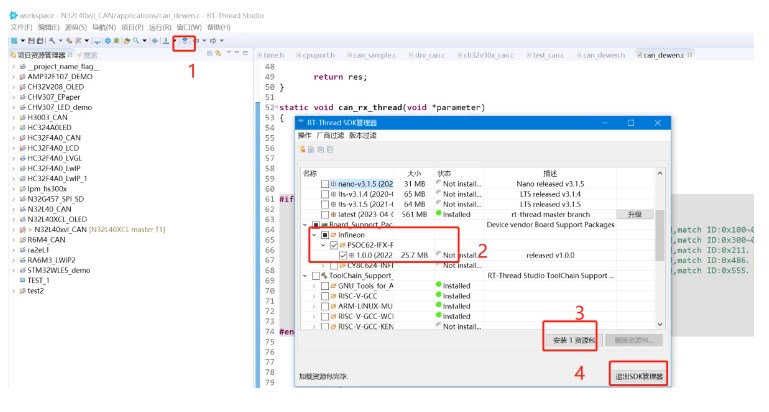Image resolution: width=769 pixels, height=412 pixels.
Task: Switch to the drv_can.c editor tab
Action: click(427, 55)
